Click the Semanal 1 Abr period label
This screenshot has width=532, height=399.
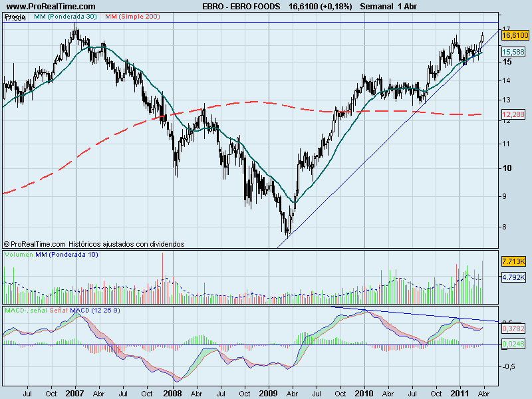pyautogui.click(x=388, y=7)
